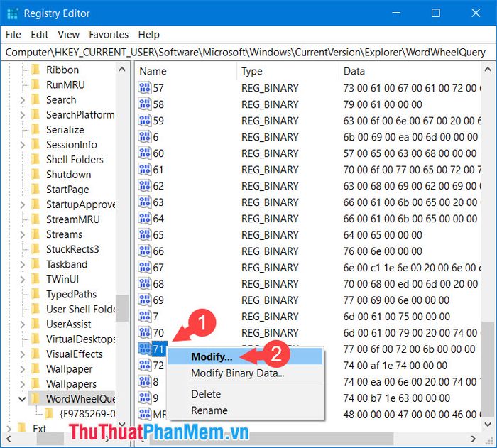497x448 pixels.
Task: Choose Rename in the context menu
Action: pos(246,410)
